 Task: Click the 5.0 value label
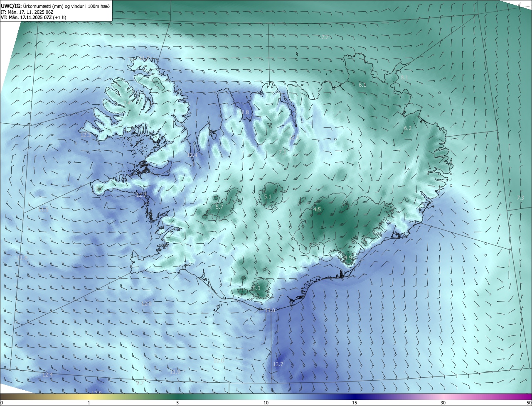pos(256,288)
